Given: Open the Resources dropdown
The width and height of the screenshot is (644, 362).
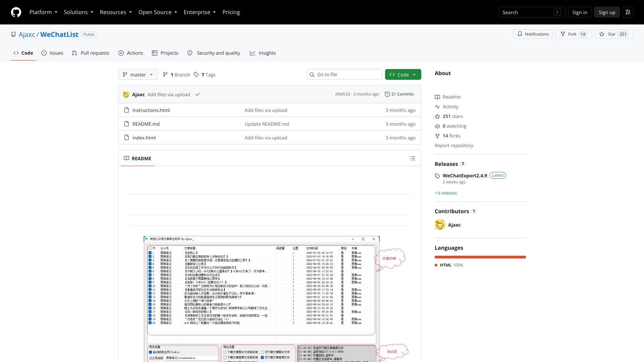Looking at the screenshot, I should click(116, 12).
